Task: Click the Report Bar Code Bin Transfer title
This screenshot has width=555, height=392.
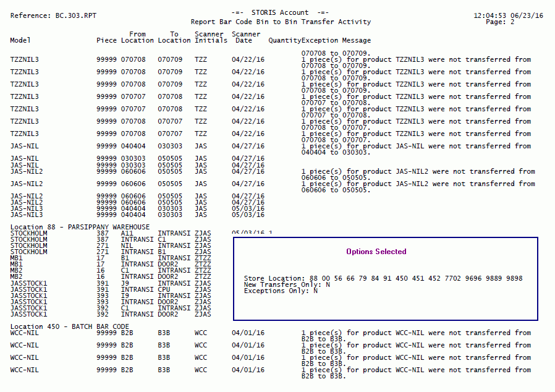Action: [x=281, y=22]
